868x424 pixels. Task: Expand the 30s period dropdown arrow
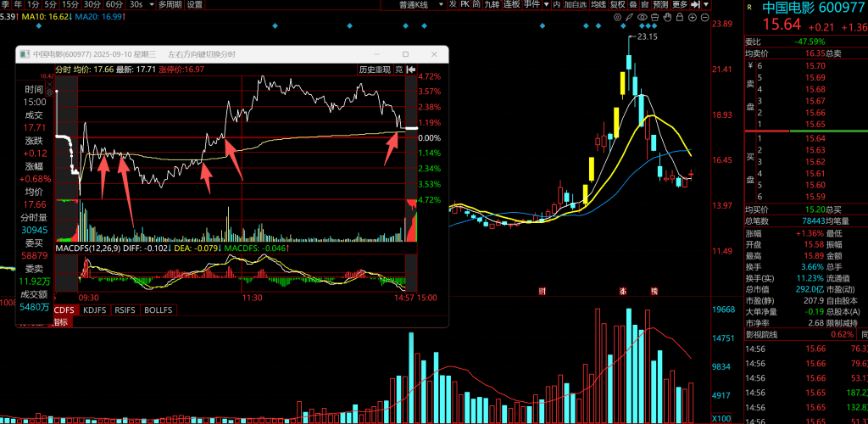tap(151, 4)
